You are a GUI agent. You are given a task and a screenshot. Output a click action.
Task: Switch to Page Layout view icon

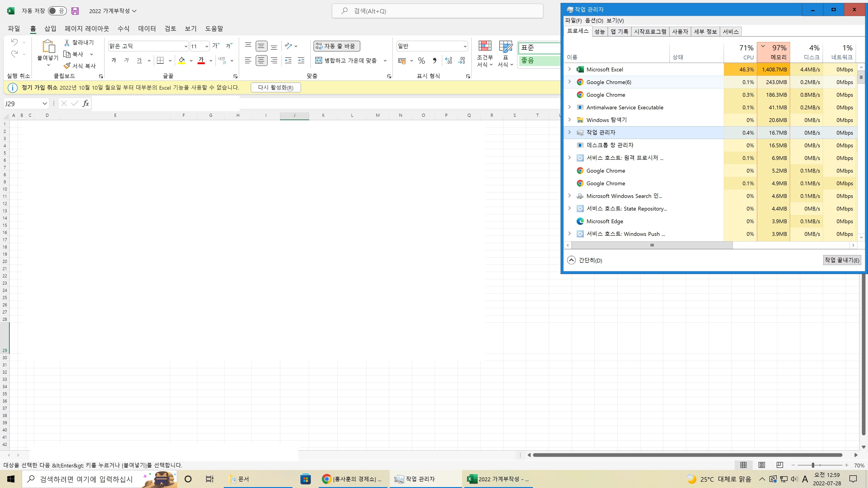point(762,465)
